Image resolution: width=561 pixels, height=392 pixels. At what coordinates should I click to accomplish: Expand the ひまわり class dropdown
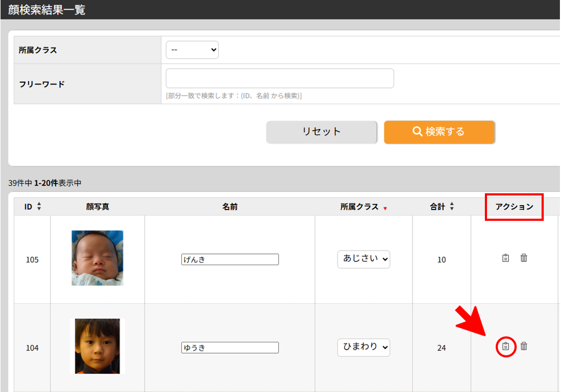(363, 347)
